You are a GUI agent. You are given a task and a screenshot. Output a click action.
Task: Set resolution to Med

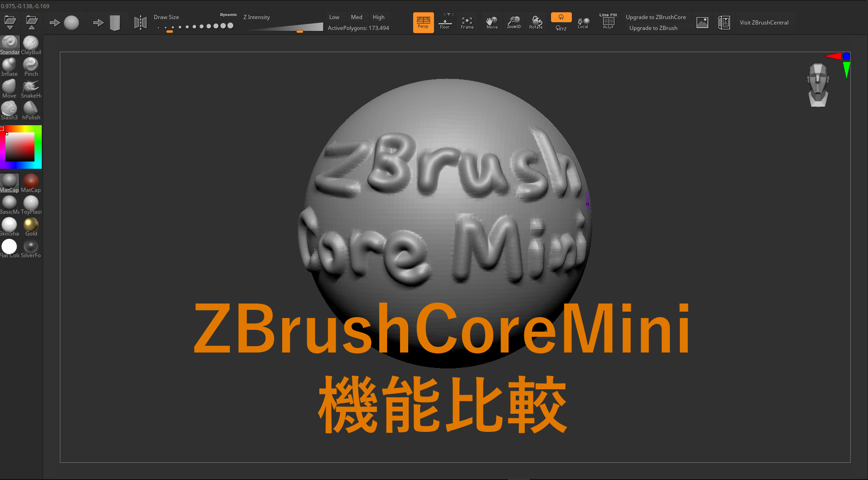[x=356, y=17]
